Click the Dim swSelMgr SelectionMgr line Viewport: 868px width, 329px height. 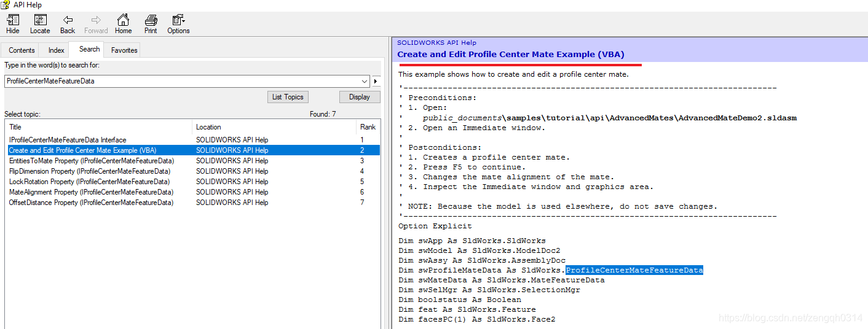489,290
